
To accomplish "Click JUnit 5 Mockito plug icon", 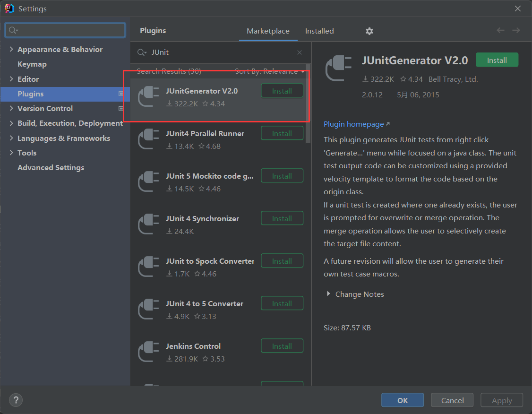I will (149, 181).
